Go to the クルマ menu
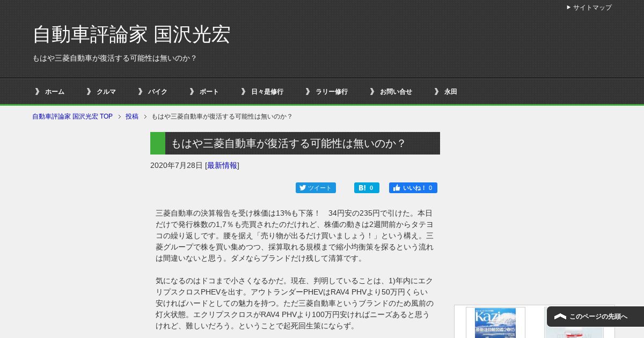This screenshot has width=644, height=338. [x=106, y=92]
